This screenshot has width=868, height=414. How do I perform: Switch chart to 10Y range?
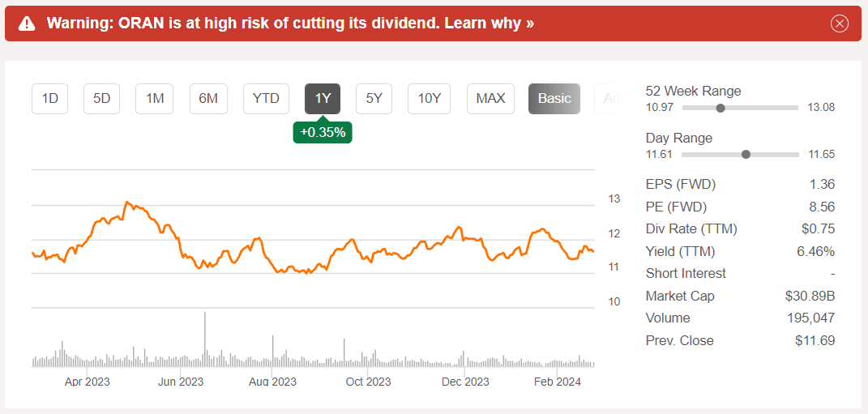tap(429, 99)
